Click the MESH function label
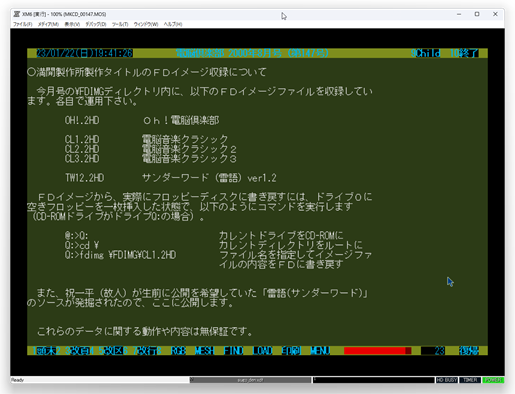 [204, 351]
